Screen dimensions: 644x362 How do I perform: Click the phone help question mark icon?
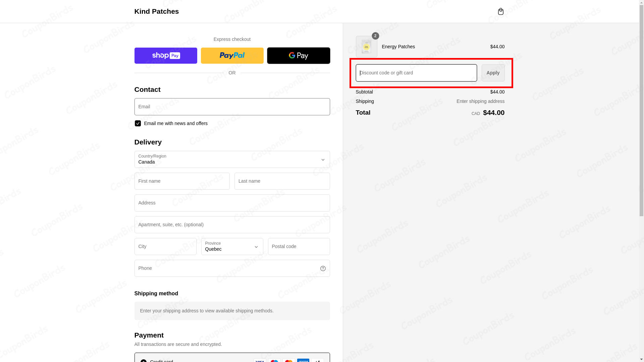(323, 268)
